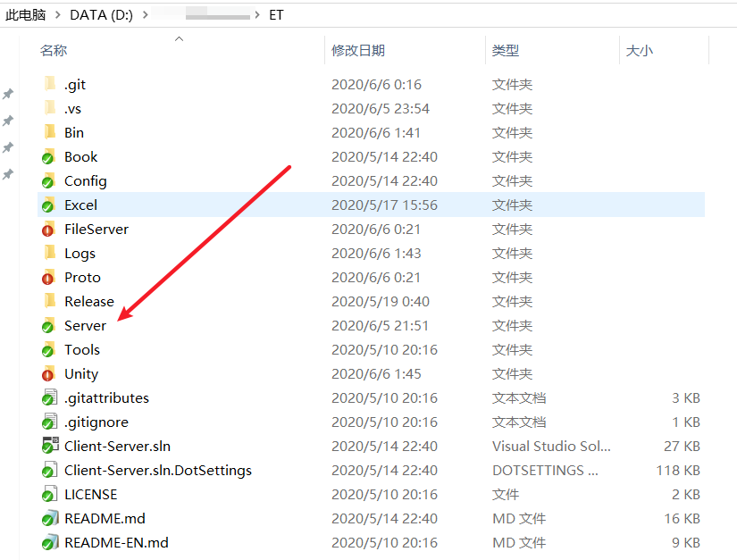Image resolution: width=737 pixels, height=560 pixels.
Task: Click the third pin icon in Quick access
Action: (x=7, y=147)
